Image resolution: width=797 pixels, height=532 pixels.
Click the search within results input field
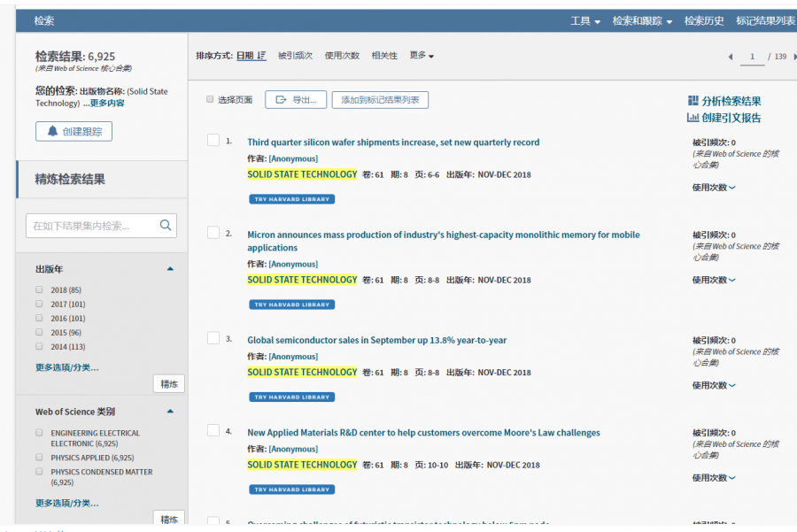[x=92, y=226]
